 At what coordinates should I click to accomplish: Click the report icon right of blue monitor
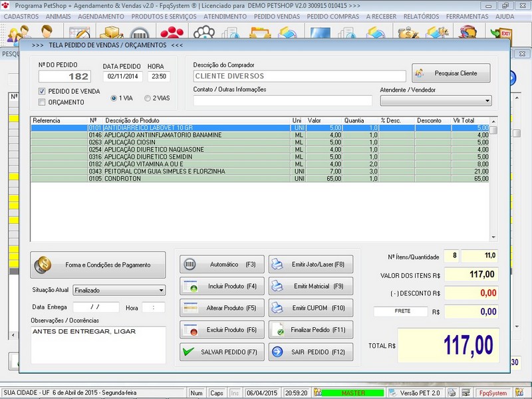click(x=347, y=33)
